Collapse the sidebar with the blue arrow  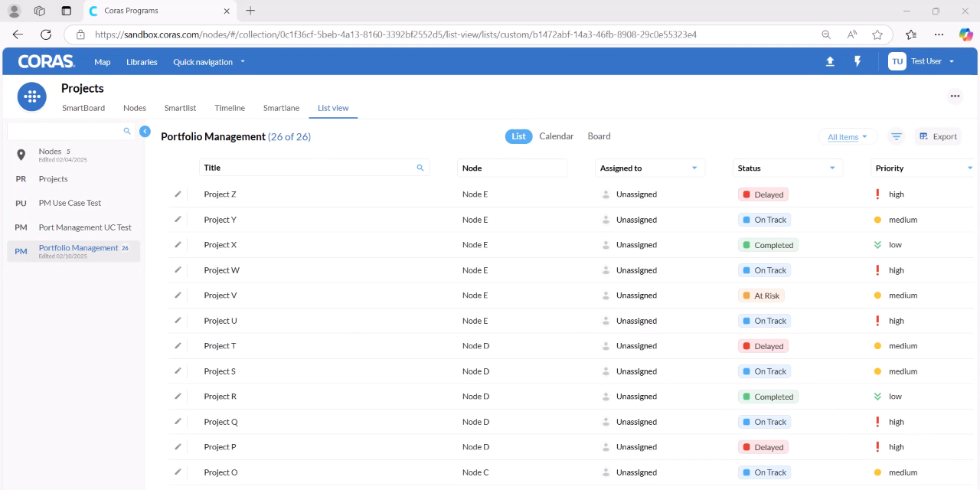pos(145,131)
